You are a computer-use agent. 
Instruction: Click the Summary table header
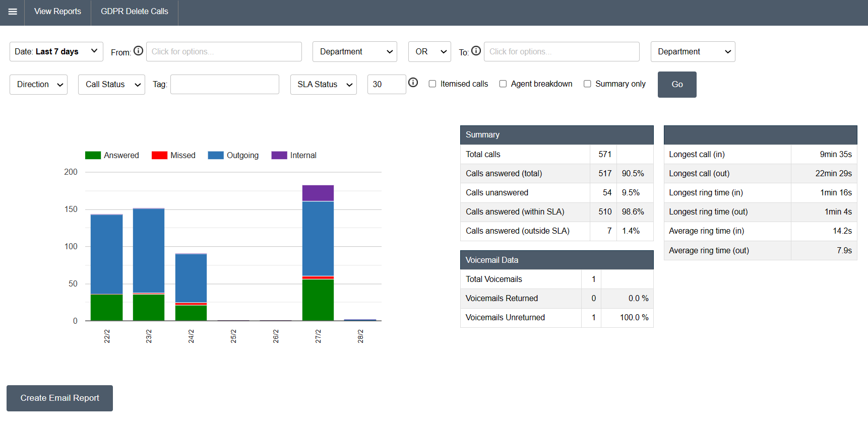pyautogui.click(x=557, y=135)
